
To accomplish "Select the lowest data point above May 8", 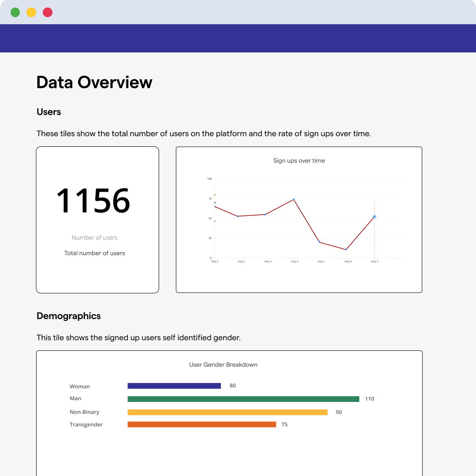I will coord(346,249).
